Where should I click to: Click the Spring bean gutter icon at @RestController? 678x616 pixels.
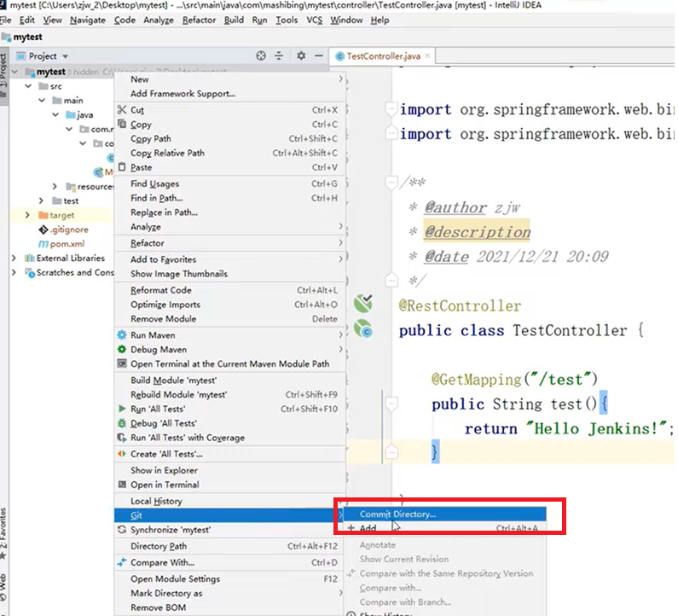[x=363, y=304]
